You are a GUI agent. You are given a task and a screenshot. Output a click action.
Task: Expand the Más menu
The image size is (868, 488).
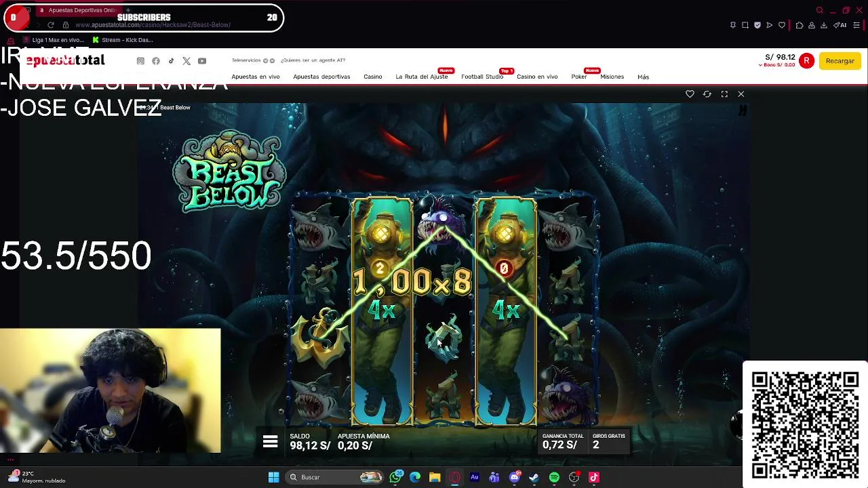pyautogui.click(x=643, y=77)
